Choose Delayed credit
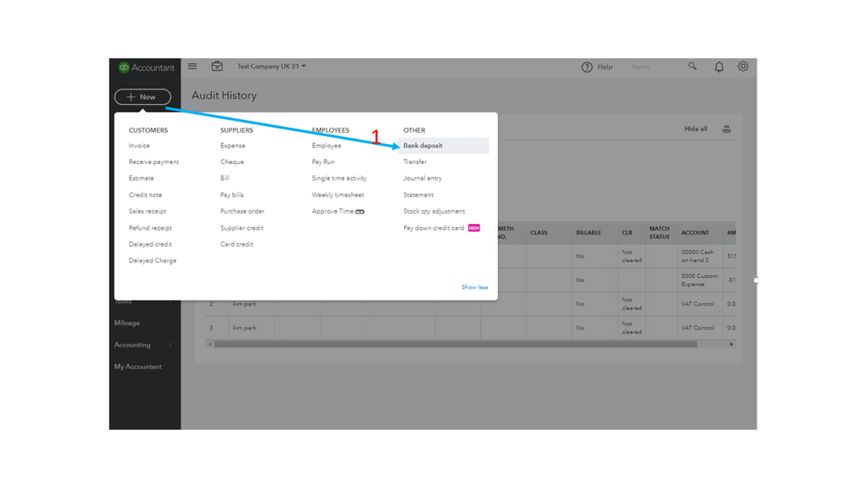The image size is (868, 488). click(150, 244)
